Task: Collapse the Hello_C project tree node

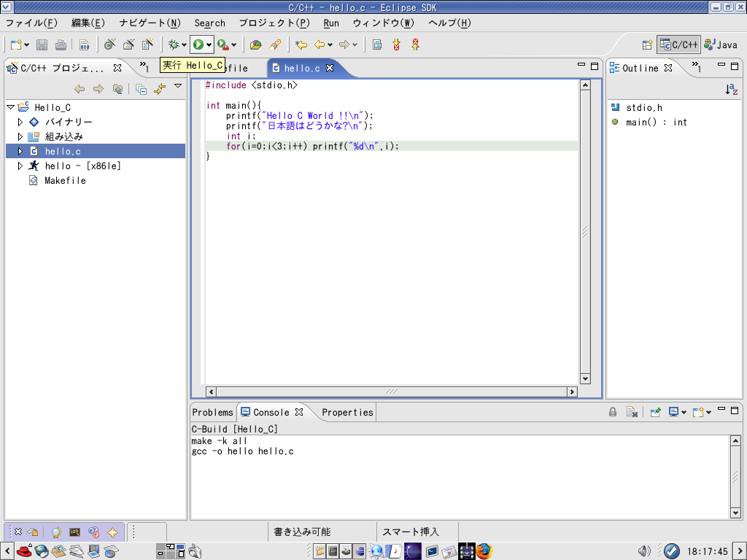Action: point(10,108)
